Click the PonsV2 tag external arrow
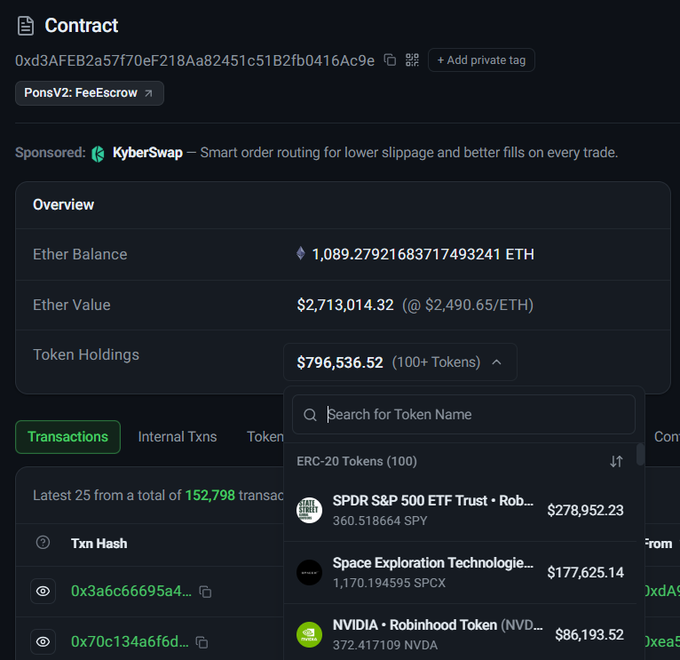The width and height of the screenshot is (680, 660). pos(149,93)
